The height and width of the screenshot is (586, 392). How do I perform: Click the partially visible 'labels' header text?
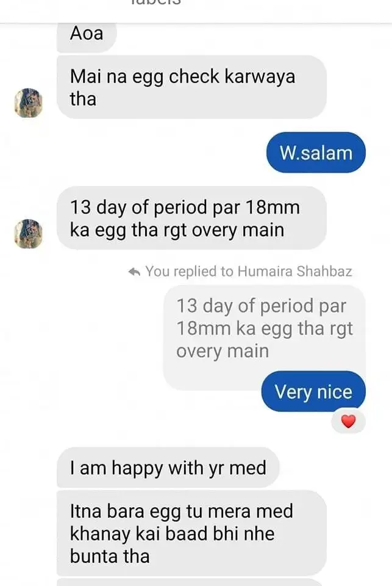(x=156, y=2)
